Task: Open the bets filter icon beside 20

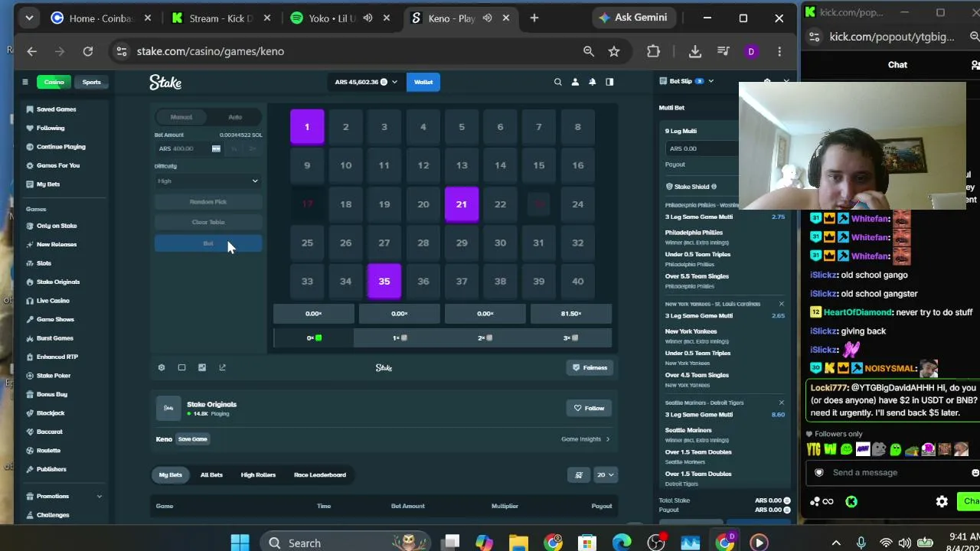Action: [x=579, y=474]
